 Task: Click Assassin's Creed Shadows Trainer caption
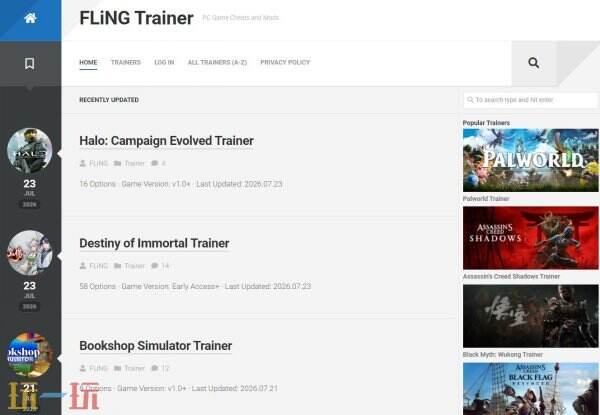tap(511, 276)
